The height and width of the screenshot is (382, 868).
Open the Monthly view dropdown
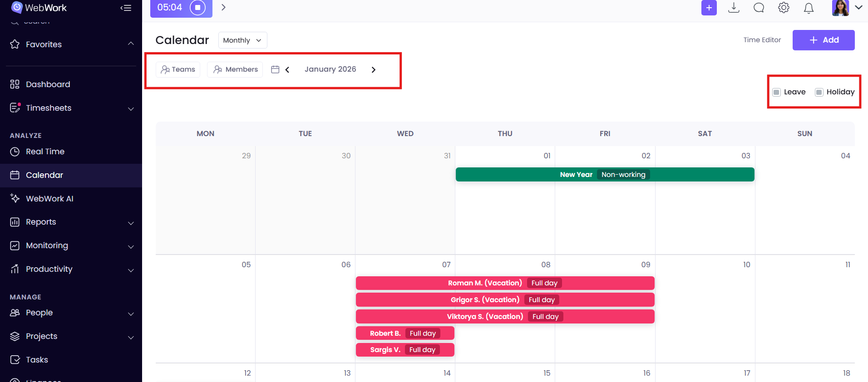242,40
